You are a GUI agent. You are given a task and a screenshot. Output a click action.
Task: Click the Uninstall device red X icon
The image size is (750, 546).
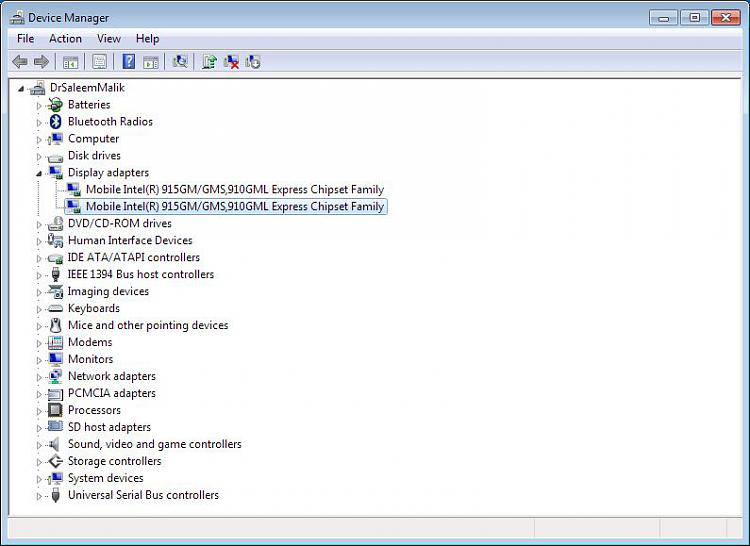(x=232, y=62)
